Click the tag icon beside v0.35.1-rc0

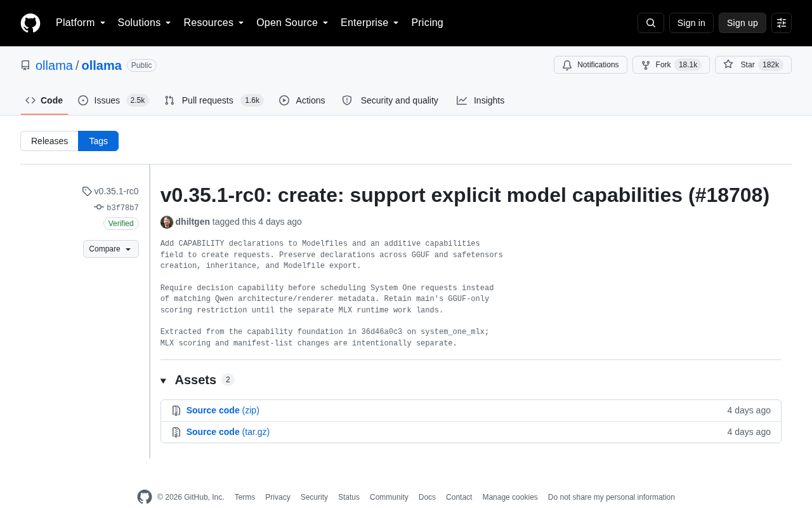tap(87, 191)
